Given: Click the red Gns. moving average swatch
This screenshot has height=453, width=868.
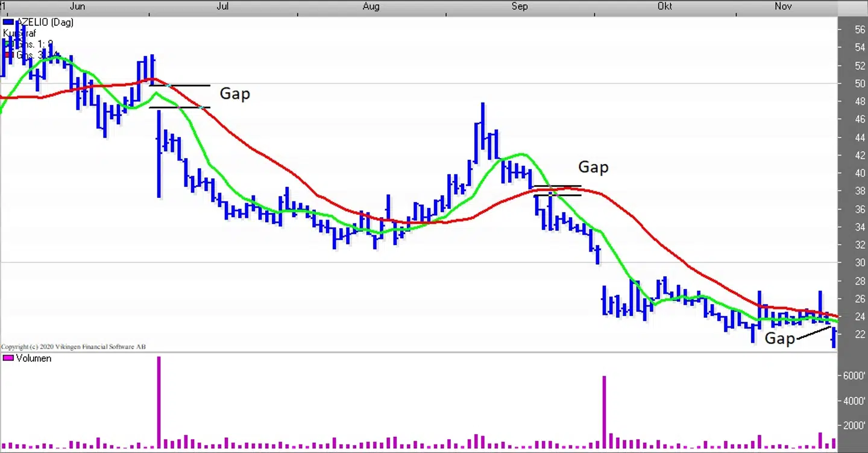Looking at the screenshot, I should [8, 55].
